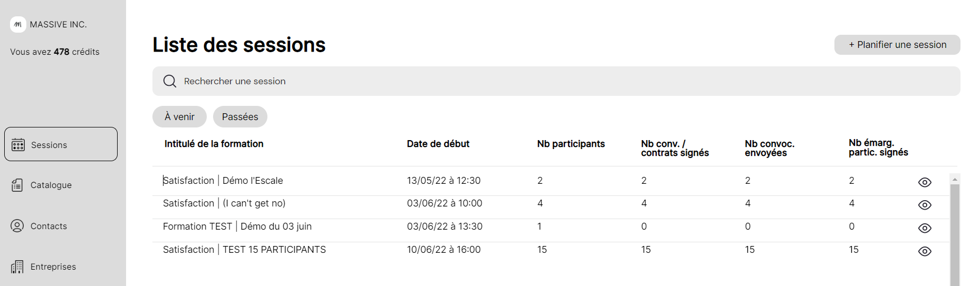View the Démo l'Escale session via its eye icon
This screenshot has width=980, height=286.
(x=925, y=182)
